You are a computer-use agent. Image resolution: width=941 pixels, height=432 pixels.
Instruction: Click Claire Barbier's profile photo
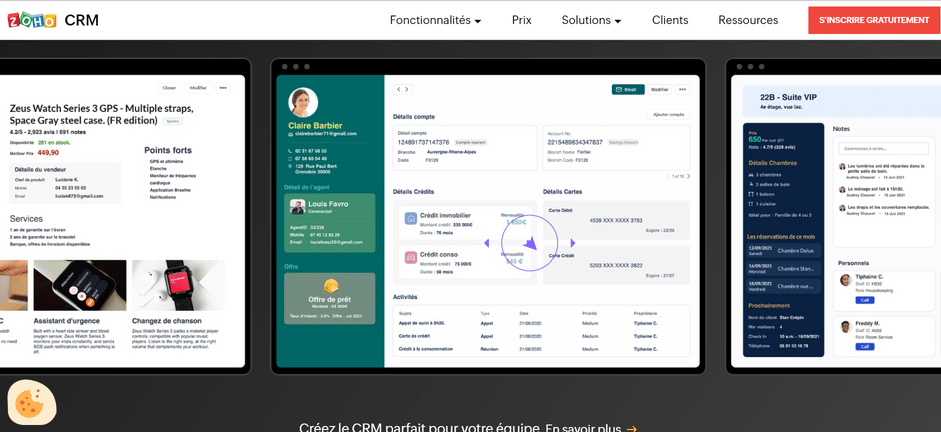tap(303, 102)
